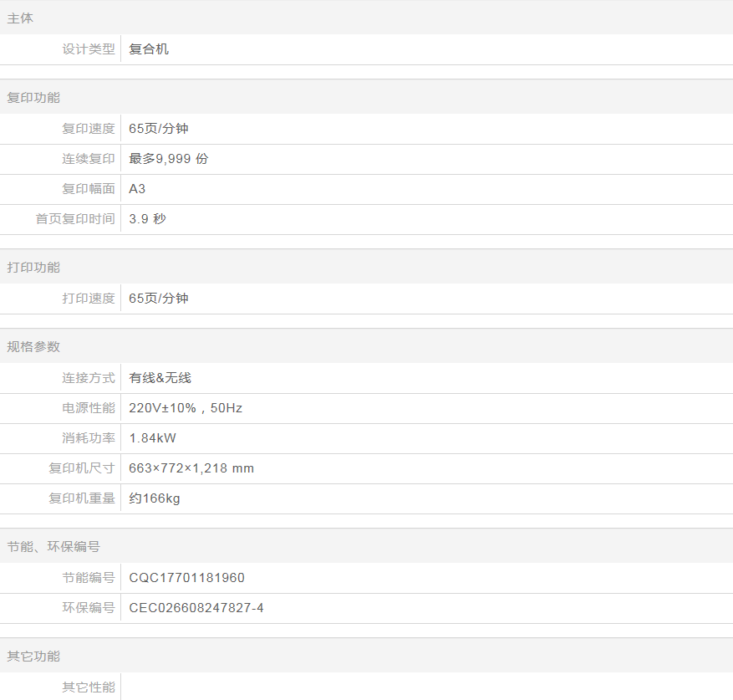Click the 复印功能 section header
The image size is (733, 700).
pos(34,98)
